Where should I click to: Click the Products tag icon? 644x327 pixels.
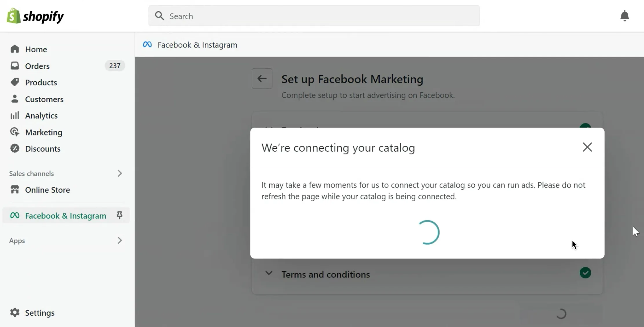[15, 82]
